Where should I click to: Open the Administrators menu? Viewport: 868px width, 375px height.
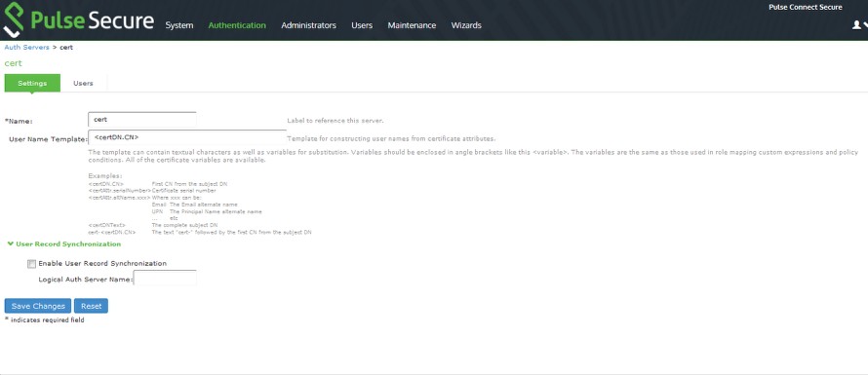coord(308,25)
